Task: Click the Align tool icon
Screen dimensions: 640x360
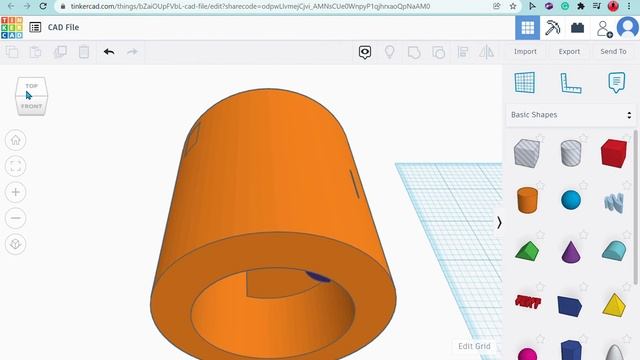Action: [x=463, y=52]
